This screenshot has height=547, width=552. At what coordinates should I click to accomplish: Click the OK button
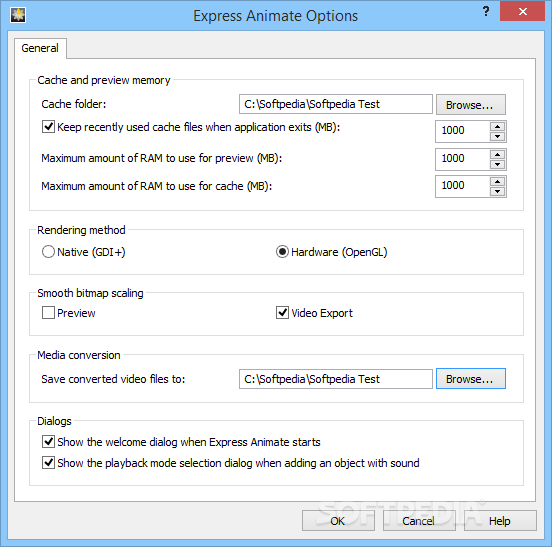coord(338,521)
